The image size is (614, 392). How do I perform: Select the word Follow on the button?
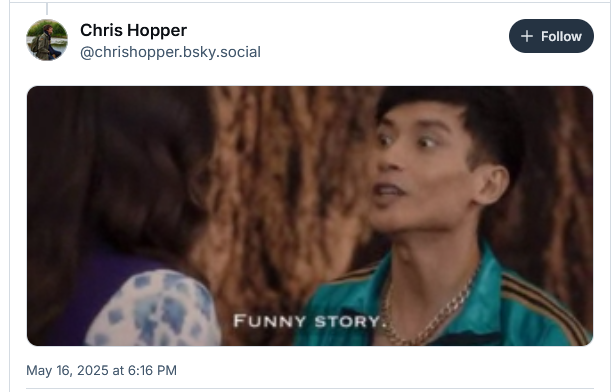[x=561, y=36]
